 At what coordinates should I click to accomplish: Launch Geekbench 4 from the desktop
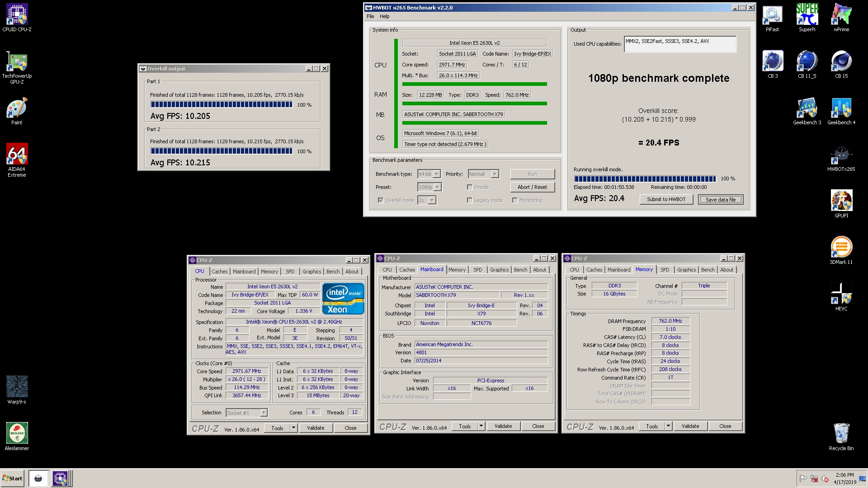[x=841, y=111]
